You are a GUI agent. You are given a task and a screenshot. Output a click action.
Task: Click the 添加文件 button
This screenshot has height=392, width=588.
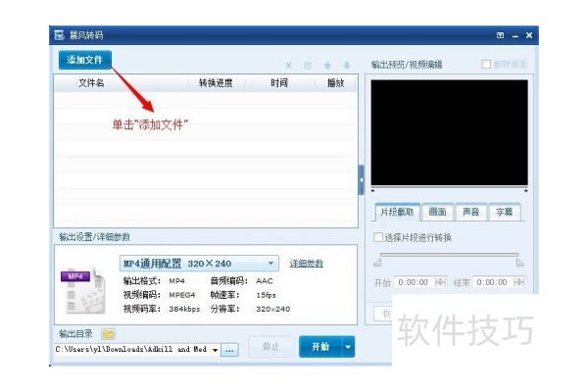[85, 60]
